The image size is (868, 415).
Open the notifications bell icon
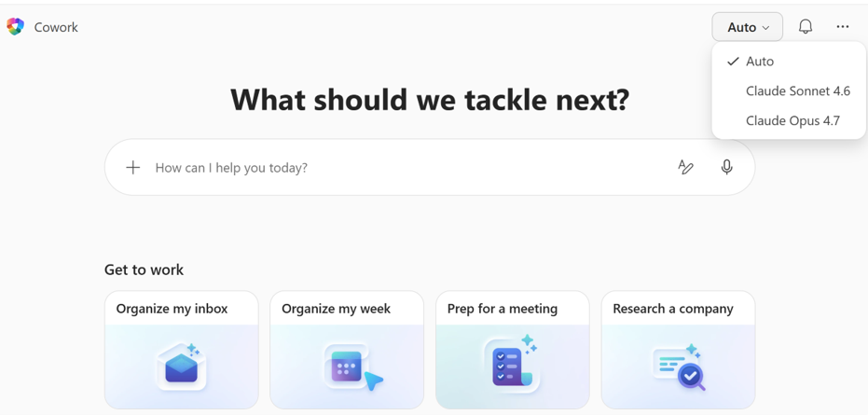(x=806, y=27)
